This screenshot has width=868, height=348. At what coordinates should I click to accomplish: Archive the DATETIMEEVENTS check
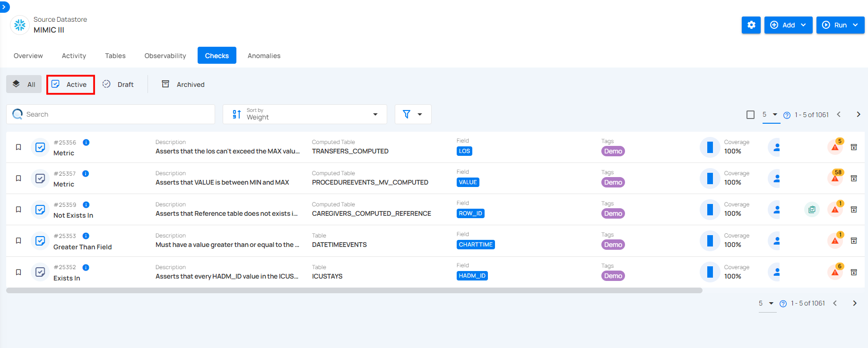click(x=854, y=241)
